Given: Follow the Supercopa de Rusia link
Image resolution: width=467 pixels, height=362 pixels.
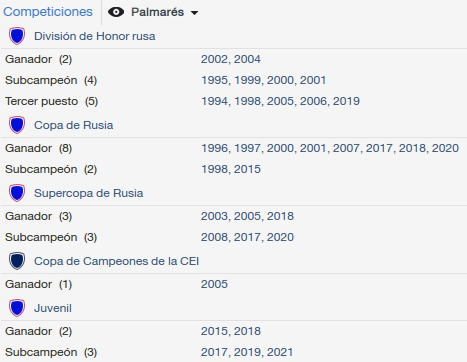Looking at the screenshot, I should (89, 193).
